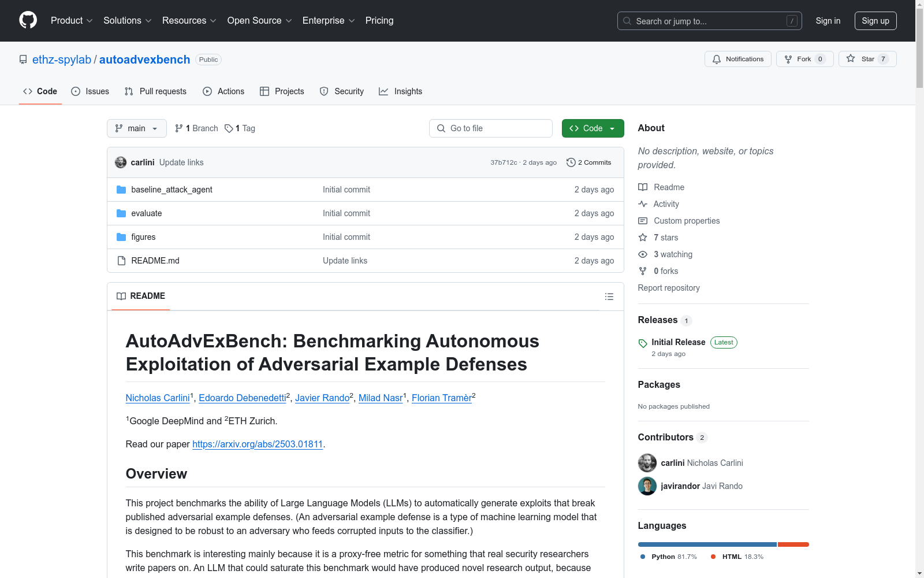The height and width of the screenshot is (578, 924).
Task: Open the Update links commit message
Action: (181, 162)
